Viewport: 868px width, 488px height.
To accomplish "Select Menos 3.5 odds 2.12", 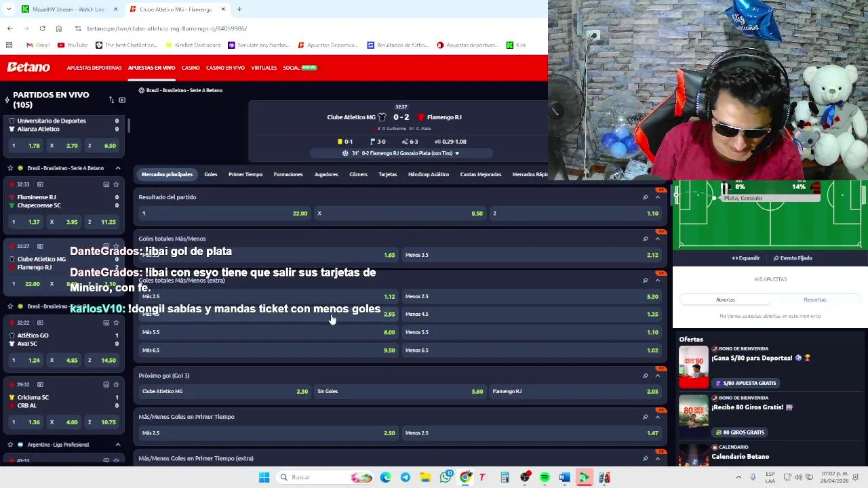I will [x=532, y=255].
